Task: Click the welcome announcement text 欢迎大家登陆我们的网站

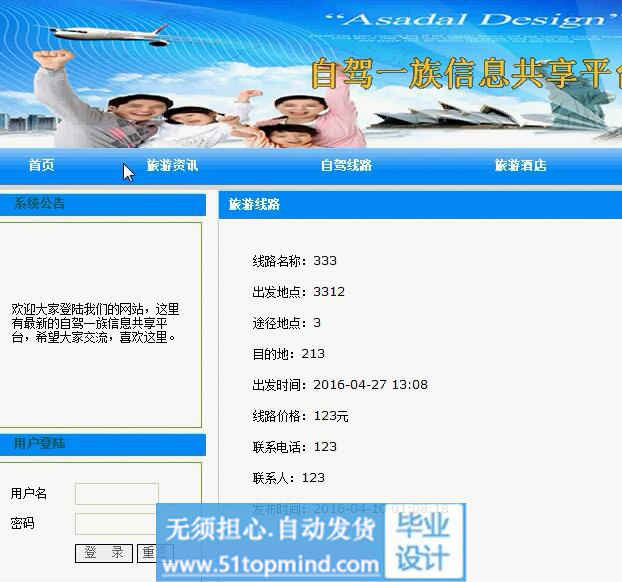Action: coord(95,323)
